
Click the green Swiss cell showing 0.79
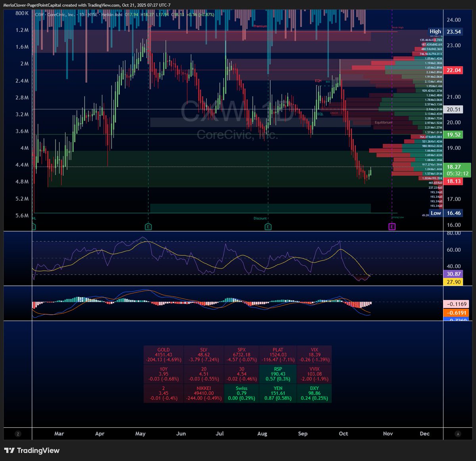point(241,393)
